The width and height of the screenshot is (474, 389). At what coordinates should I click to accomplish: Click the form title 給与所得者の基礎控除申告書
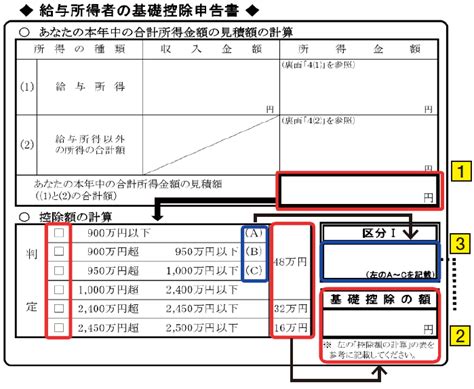click(139, 10)
